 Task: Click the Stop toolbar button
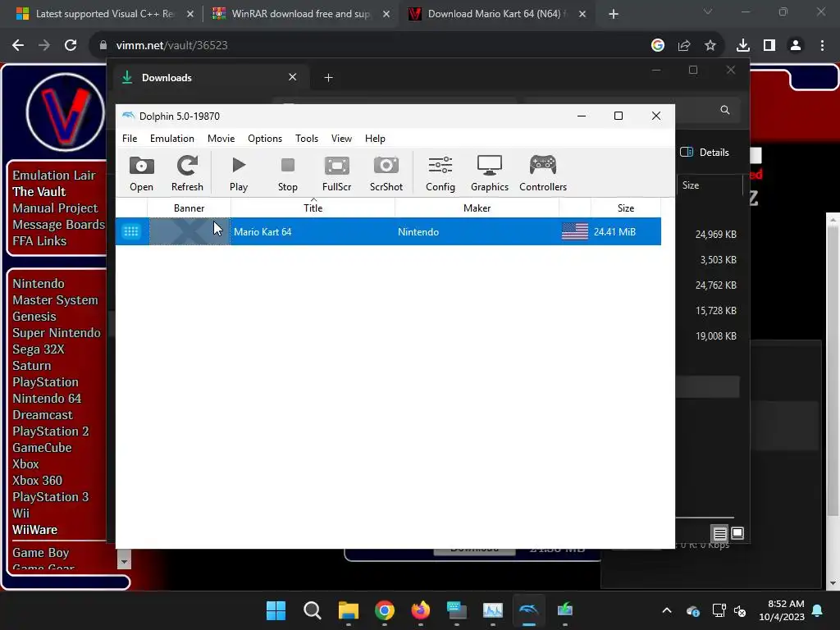click(x=288, y=174)
